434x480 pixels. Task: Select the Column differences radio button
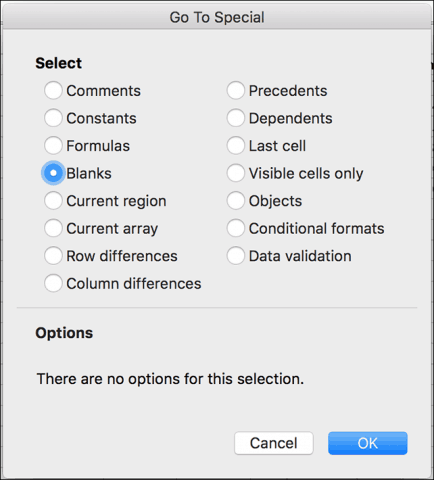(x=53, y=283)
